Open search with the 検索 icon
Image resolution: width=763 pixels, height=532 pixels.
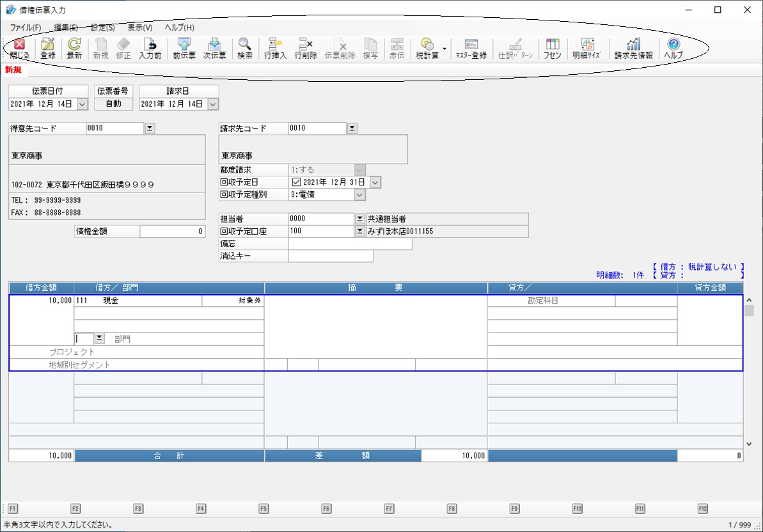pos(245,49)
